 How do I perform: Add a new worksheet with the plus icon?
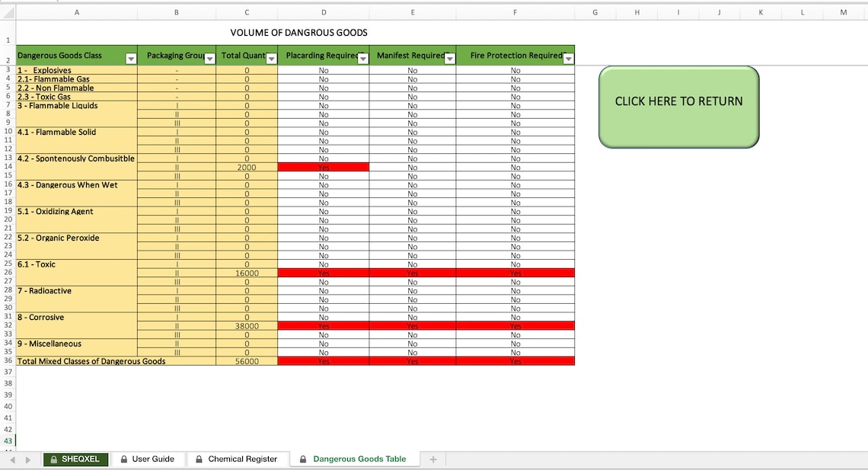[x=434, y=459]
